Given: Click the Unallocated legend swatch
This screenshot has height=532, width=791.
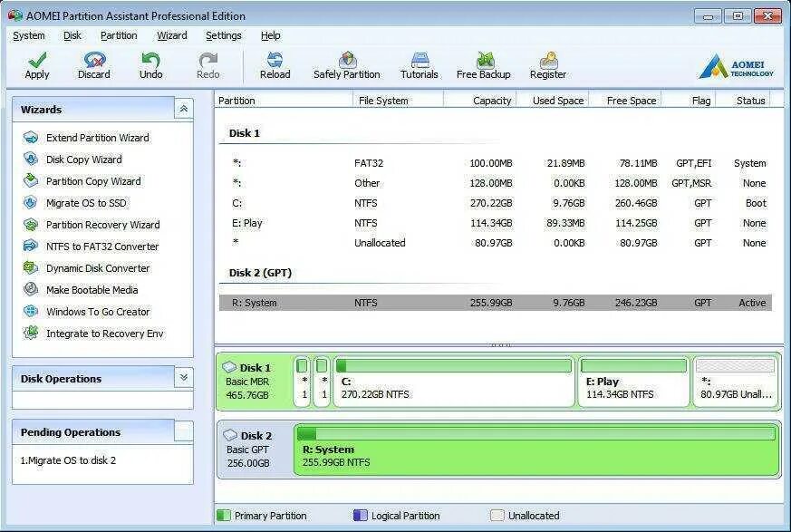Looking at the screenshot, I should (x=497, y=516).
